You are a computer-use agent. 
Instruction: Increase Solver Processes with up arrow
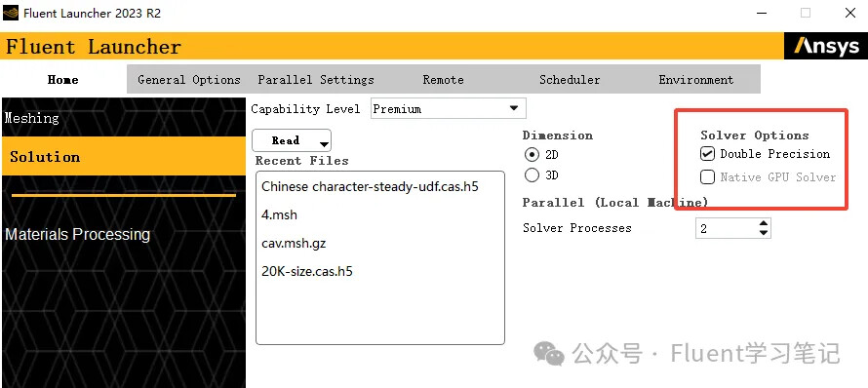(x=764, y=223)
